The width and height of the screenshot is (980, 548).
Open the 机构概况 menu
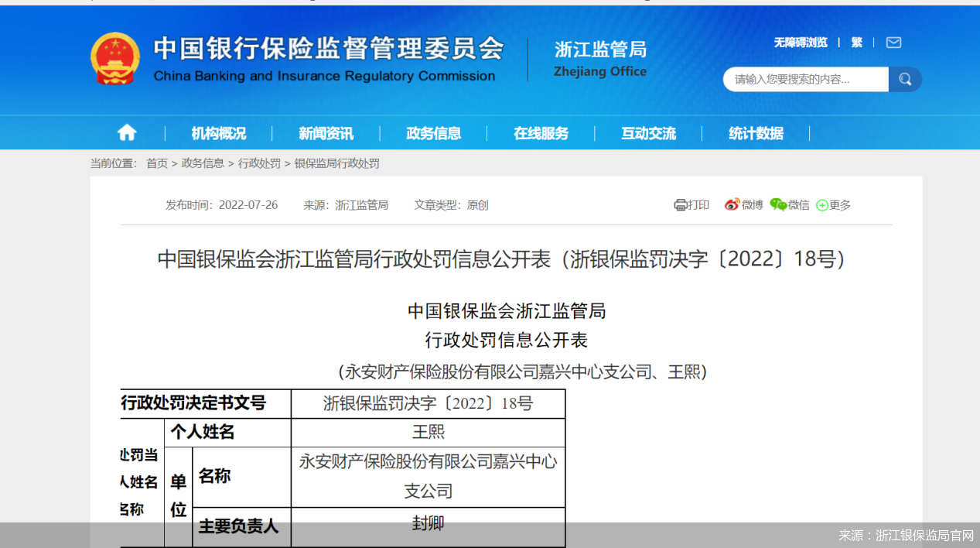tap(219, 133)
